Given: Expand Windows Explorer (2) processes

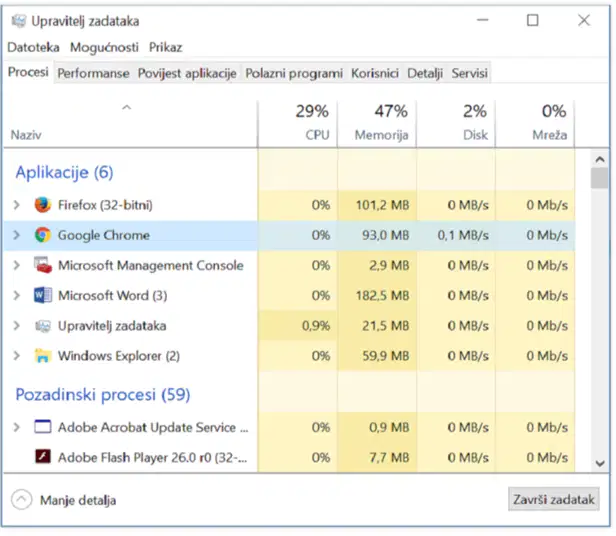Looking at the screenshot, I should click(x=16, y=356).
